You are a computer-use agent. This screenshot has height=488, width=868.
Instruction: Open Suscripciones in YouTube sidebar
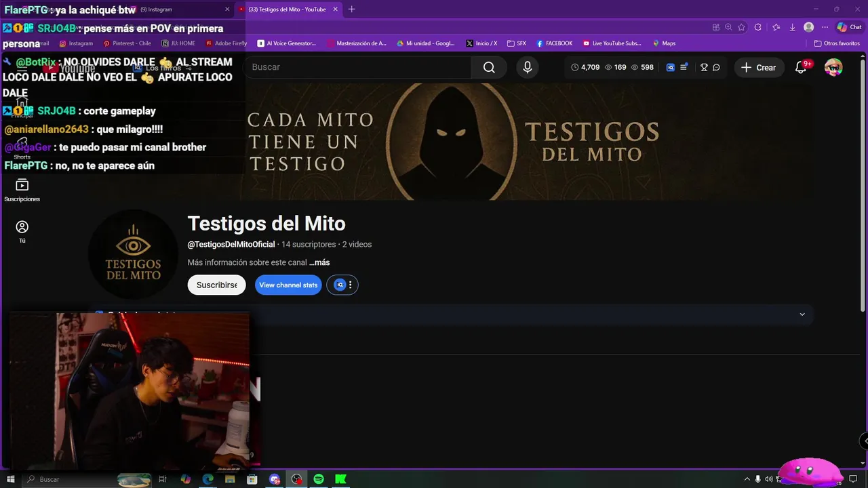click(x=22, y=190)
